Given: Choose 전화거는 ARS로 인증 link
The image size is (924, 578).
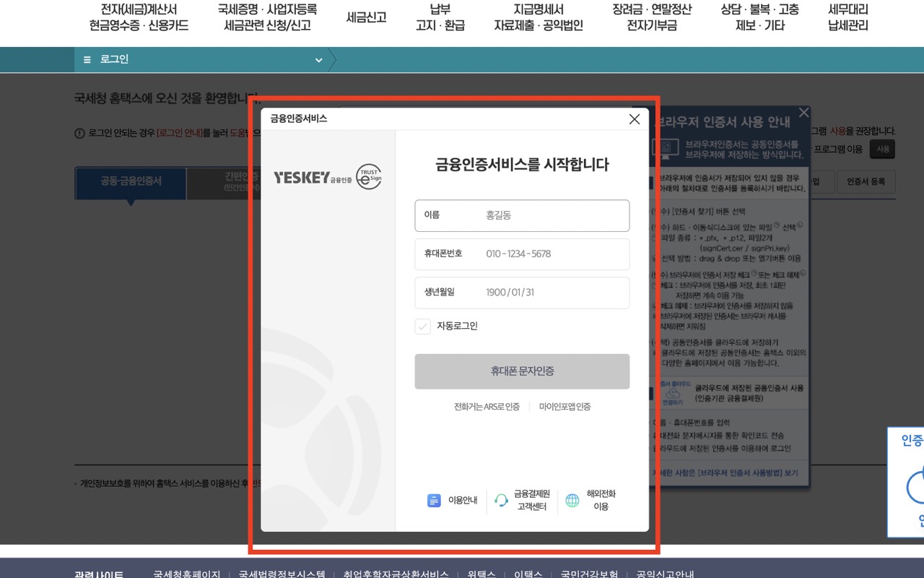Looking at the screenshot, I should tap(487, 407).
